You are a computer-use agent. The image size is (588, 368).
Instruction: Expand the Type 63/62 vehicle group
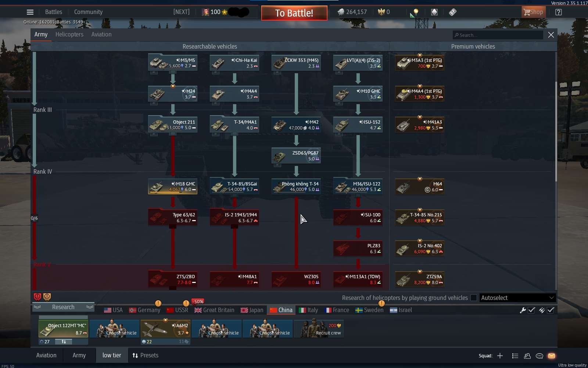pos(173,227)
